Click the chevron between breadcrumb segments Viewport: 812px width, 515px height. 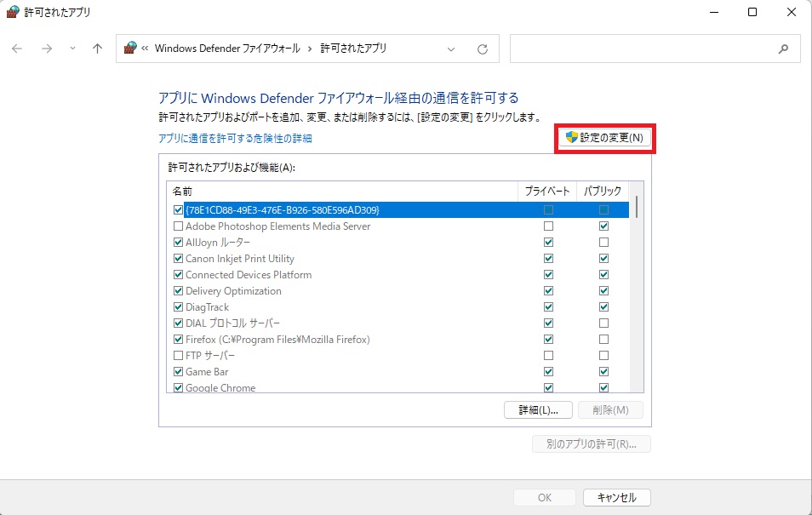[x=310, y=49]
